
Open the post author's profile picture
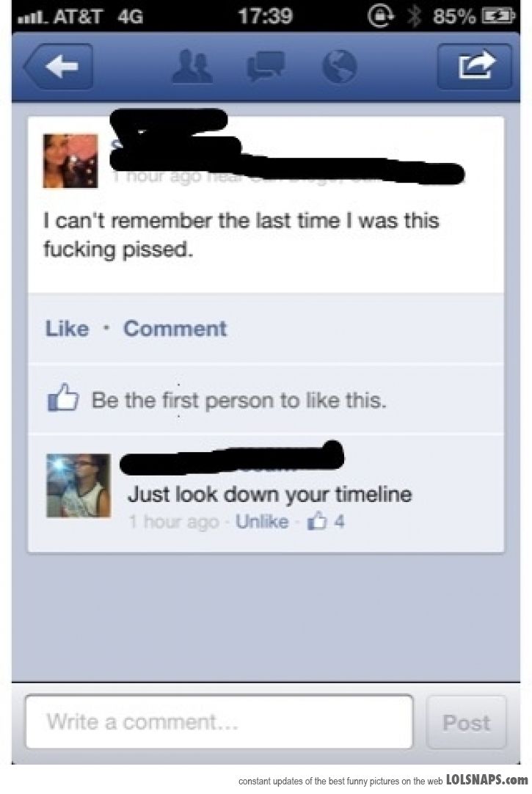click(x=70, y=161)
